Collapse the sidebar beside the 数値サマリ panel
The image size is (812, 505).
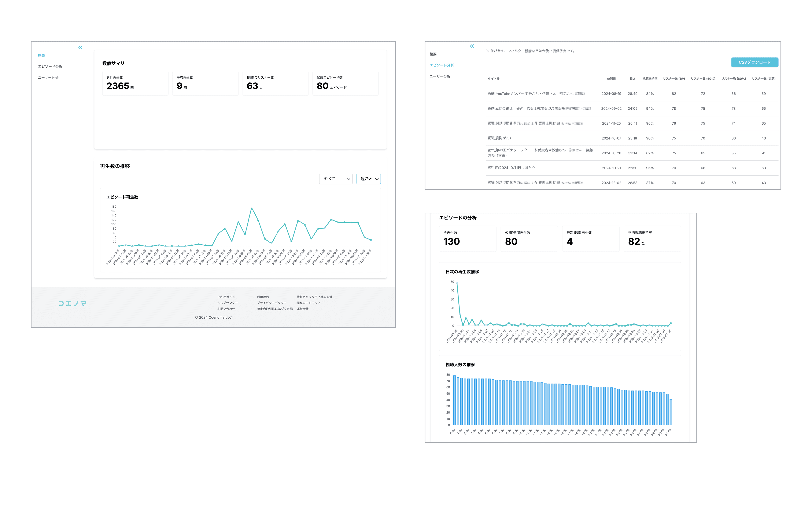[x=80, y=48]
